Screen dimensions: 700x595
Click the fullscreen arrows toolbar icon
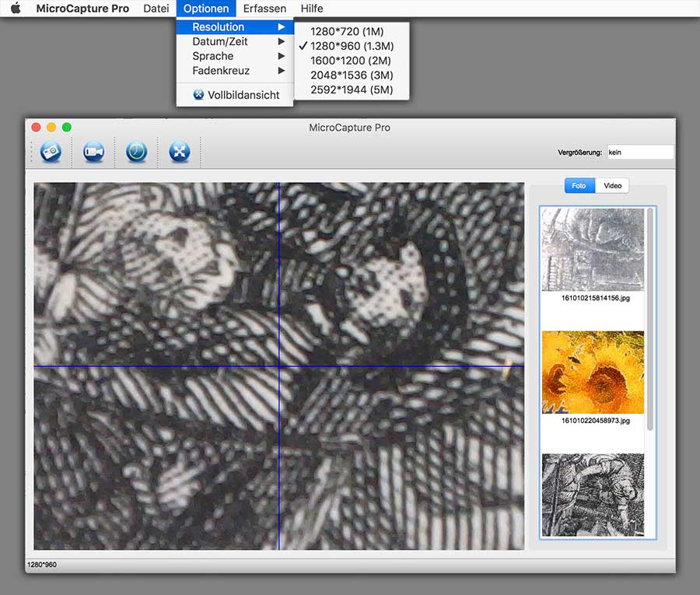pos(180,152)
